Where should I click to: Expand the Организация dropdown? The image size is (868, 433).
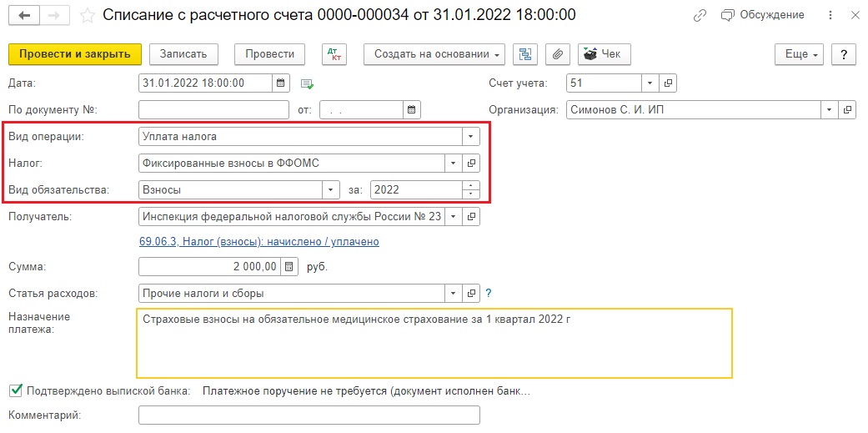(830, 109)
